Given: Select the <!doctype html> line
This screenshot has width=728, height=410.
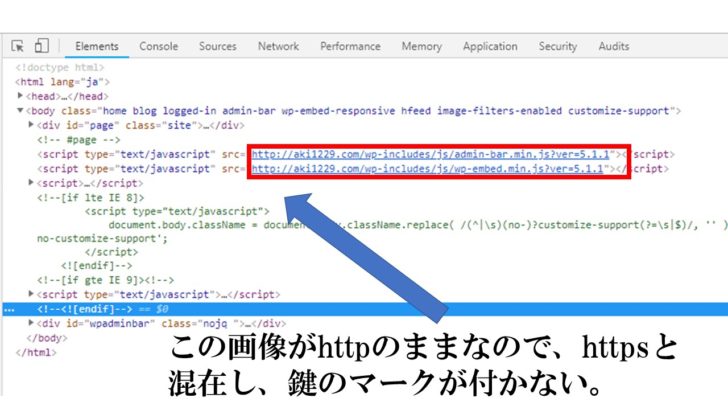Looking at the screenshot, I should (60, 67).
